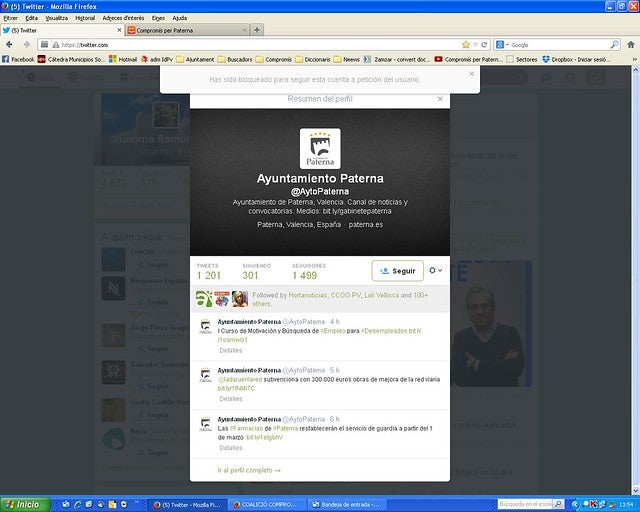Click the Facebook bookmark in the toolbar
Screen dimensions: 640x512
pyautogui.click(x=24, y=59)
